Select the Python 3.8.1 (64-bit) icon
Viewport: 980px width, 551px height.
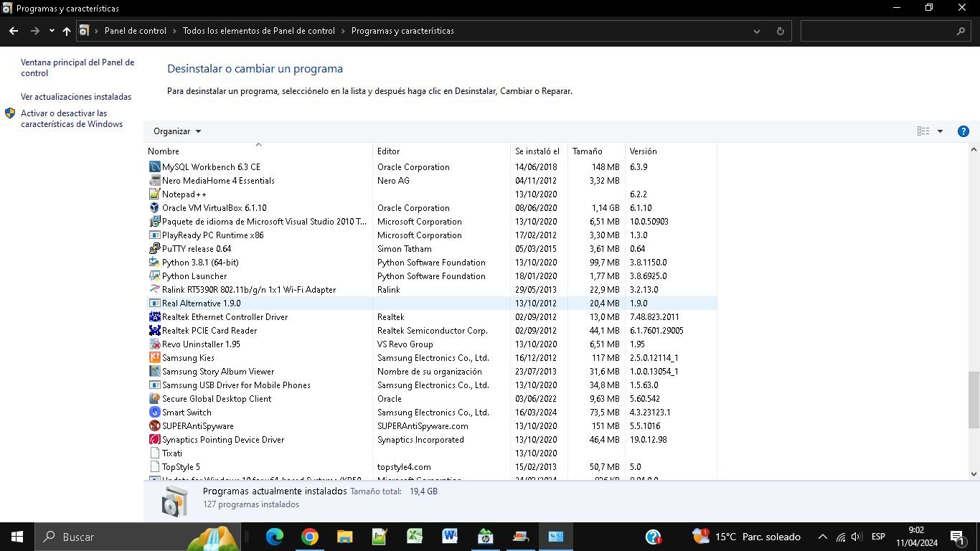[x=154, y=263]
